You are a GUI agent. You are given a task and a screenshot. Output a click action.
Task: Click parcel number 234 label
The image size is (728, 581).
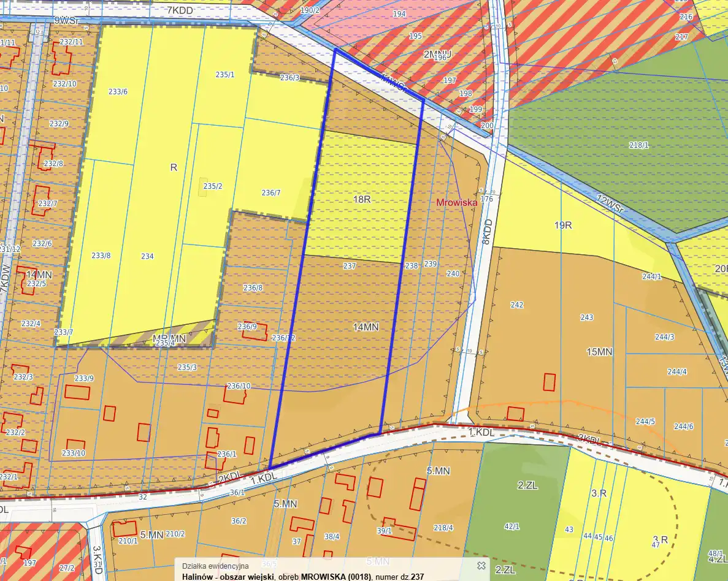coord(147,256)
